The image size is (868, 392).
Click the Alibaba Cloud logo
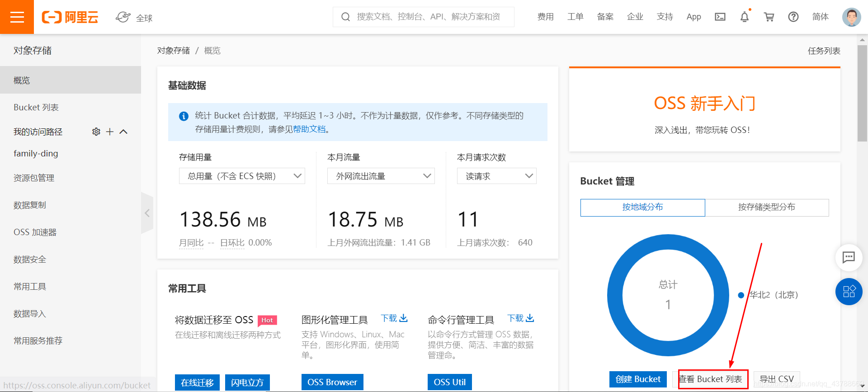pyautogui.click(x=70, y=17)
